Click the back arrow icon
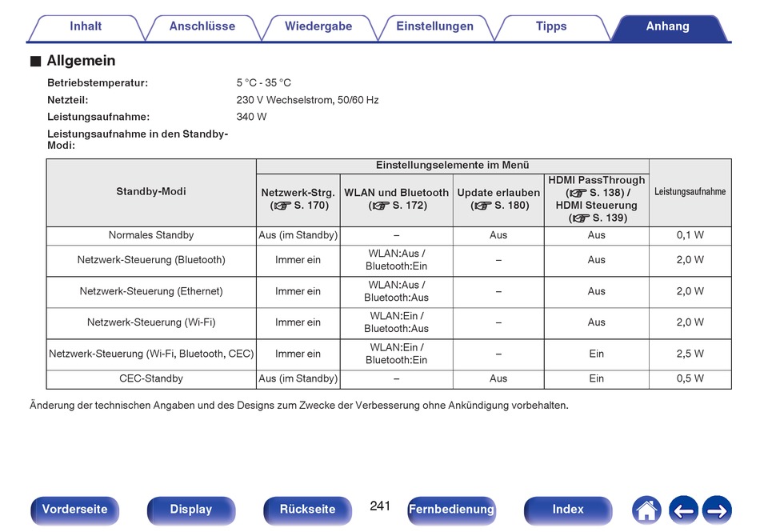Viewport: 760px width, 532px height. coord(683,510)
